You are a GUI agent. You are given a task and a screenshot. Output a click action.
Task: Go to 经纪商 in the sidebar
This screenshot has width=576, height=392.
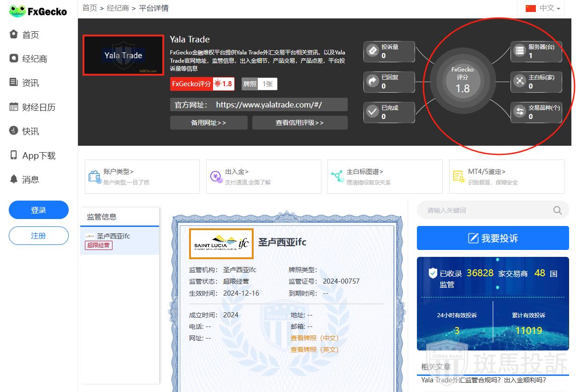[35, 59]
